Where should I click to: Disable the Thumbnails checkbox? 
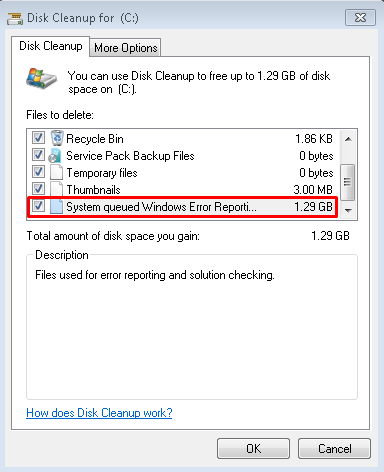coord(38,189)
